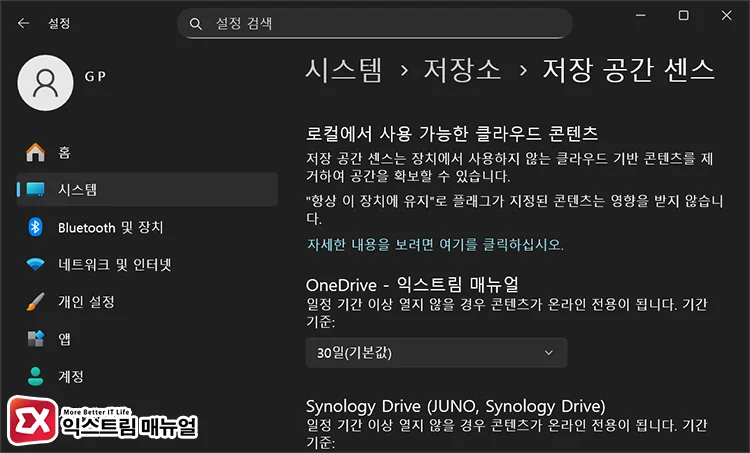Image resolution: width=750 pixels, height=453 pixels.
Task: Click the Home house icon
Action: [x=35, y=153]
